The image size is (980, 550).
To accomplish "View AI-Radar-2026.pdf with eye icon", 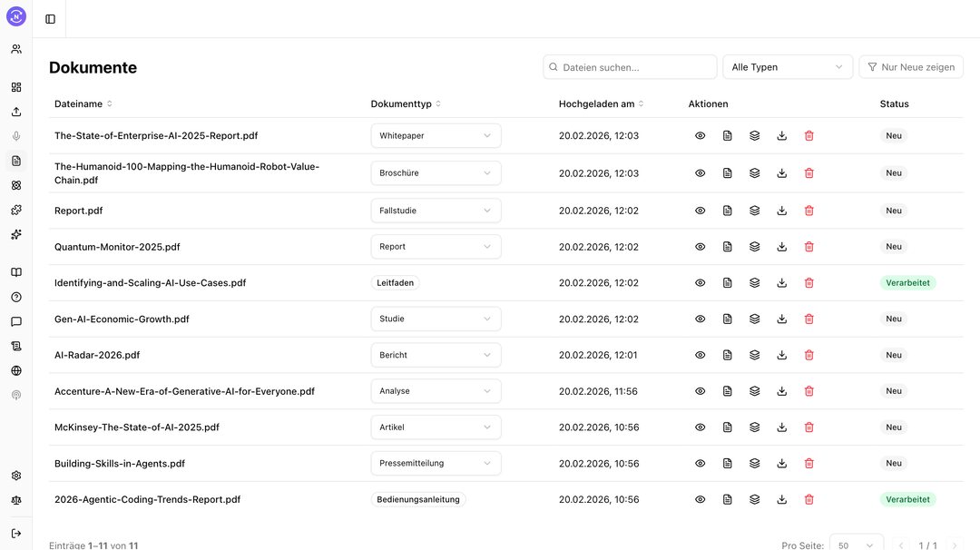I will coord(700,355).
